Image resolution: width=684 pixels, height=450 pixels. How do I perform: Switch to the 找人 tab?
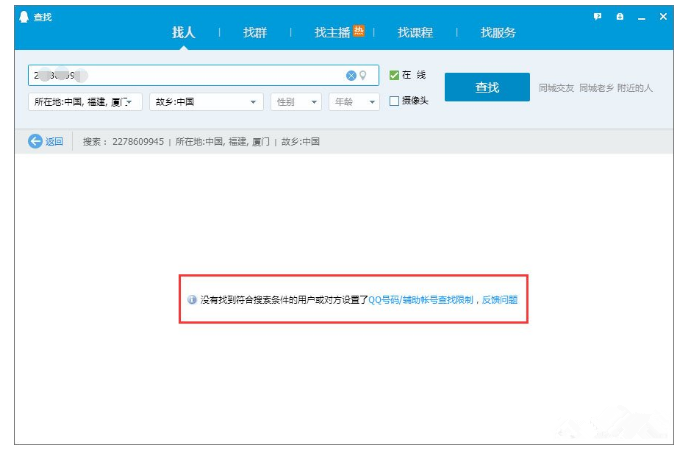point(183,33)
